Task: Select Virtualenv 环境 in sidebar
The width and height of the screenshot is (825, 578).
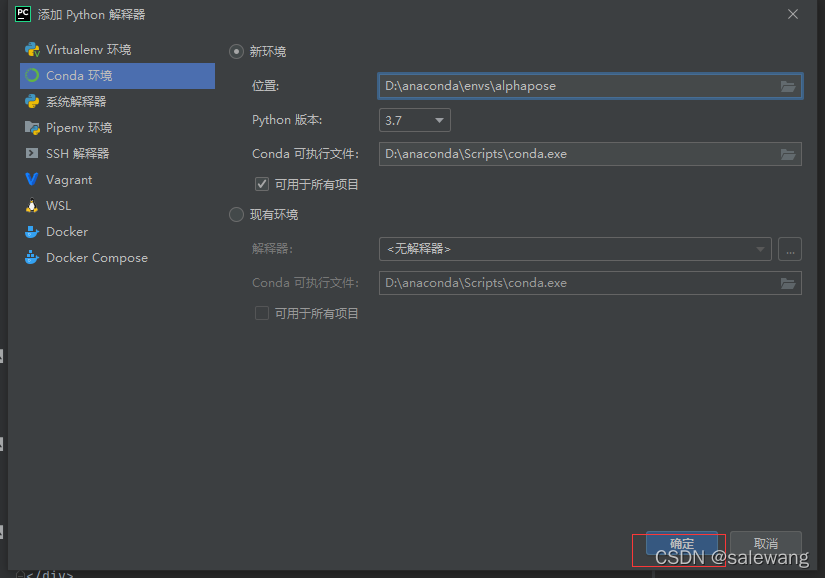Action: [x=117, y=49]
